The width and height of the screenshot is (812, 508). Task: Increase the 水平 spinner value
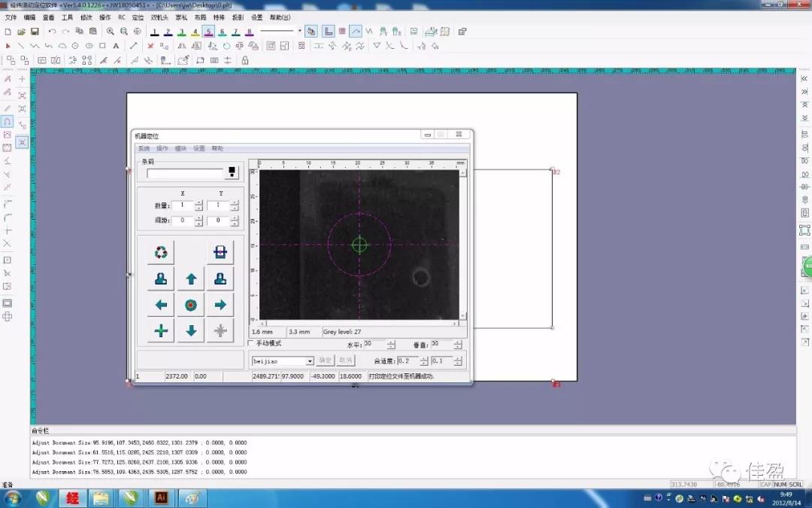pyautogui.click(x=391, y=342)
